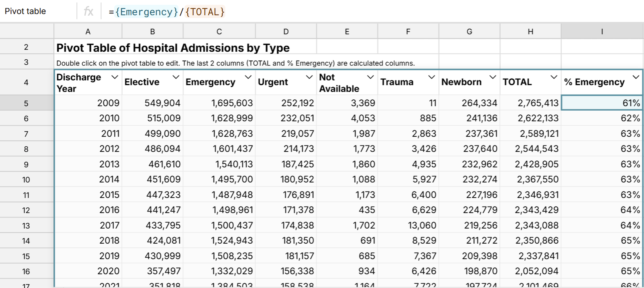Open the Newborn column dropdown
Viewport: 644px width, 288px height.
[x=493, y=77]
